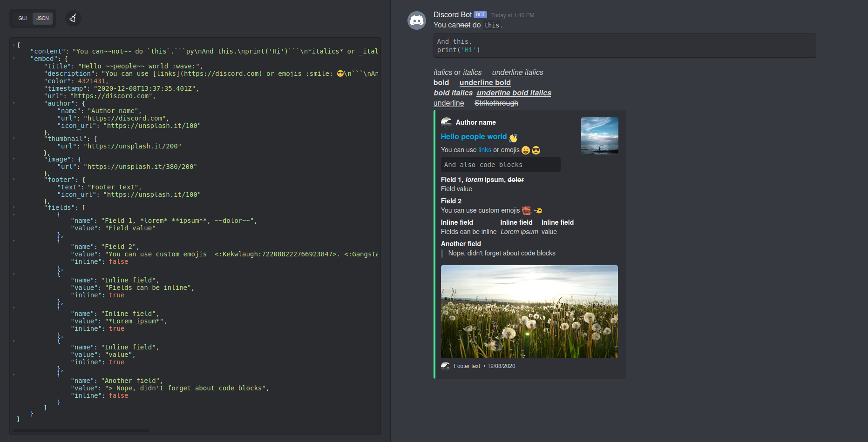Click the embed author icon beside Author name
The image size is (868, 442).
[x=447, y=122]
